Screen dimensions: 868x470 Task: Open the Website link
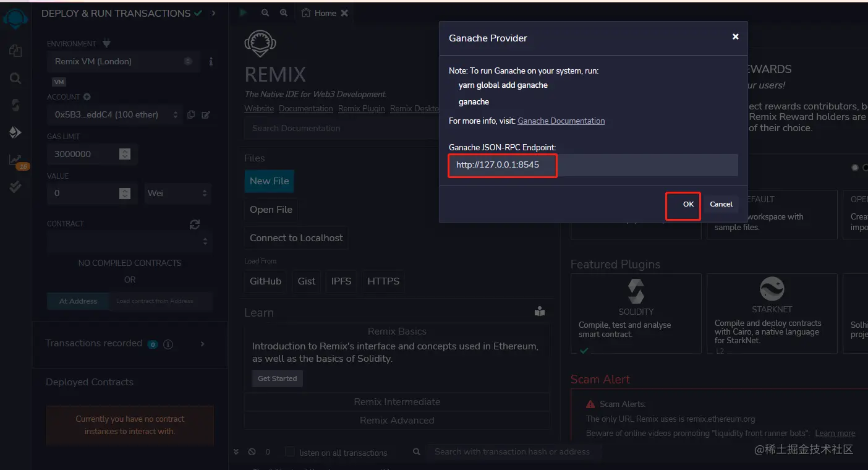[x=259, y=109]
